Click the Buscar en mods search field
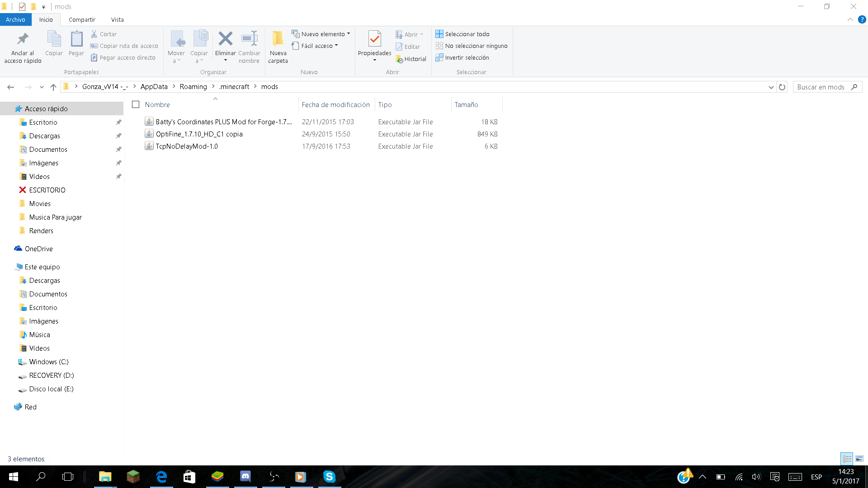 pos(821,87)
